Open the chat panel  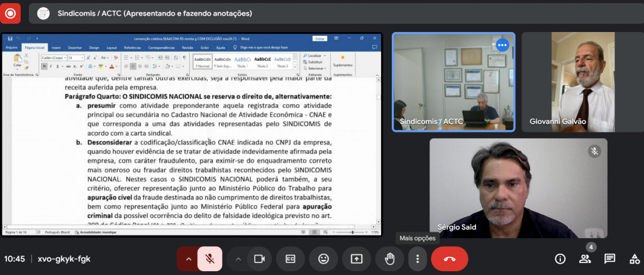609,259
